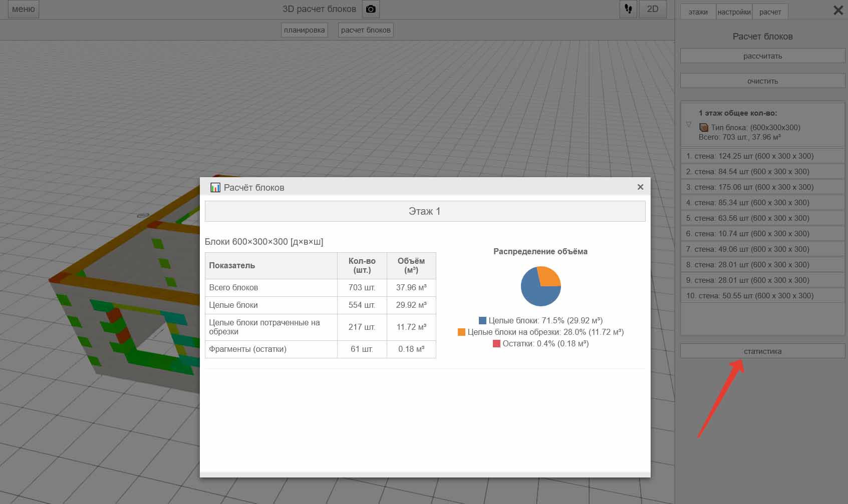848x504 pixels.
Task: Select the расчет tab
Action: 770,12
